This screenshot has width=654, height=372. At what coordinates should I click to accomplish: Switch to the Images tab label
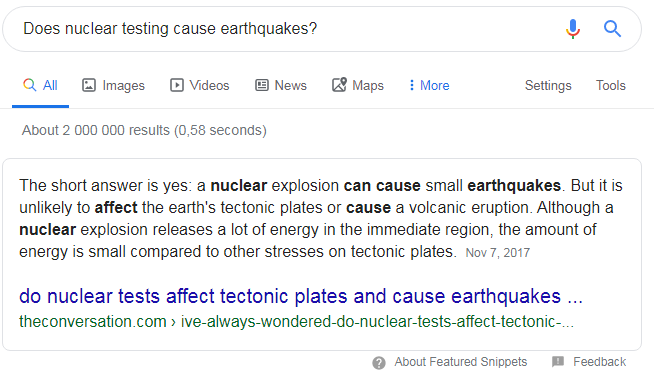(123, 85)
